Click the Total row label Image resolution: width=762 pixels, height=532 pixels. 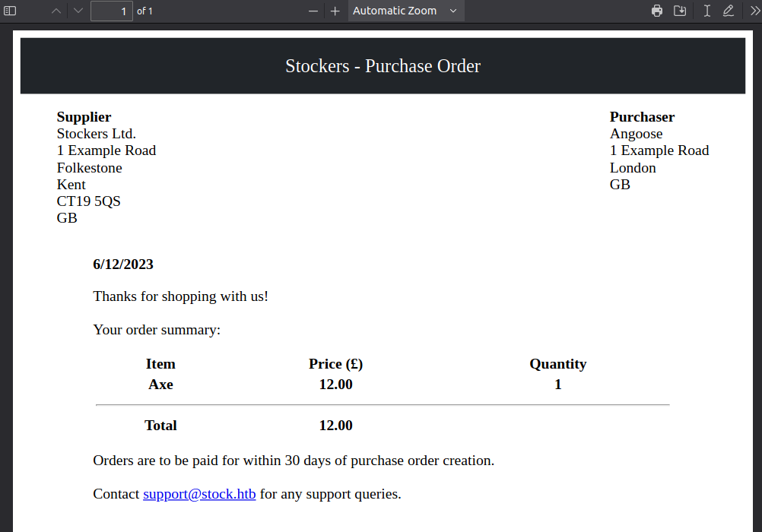[160, 426]
